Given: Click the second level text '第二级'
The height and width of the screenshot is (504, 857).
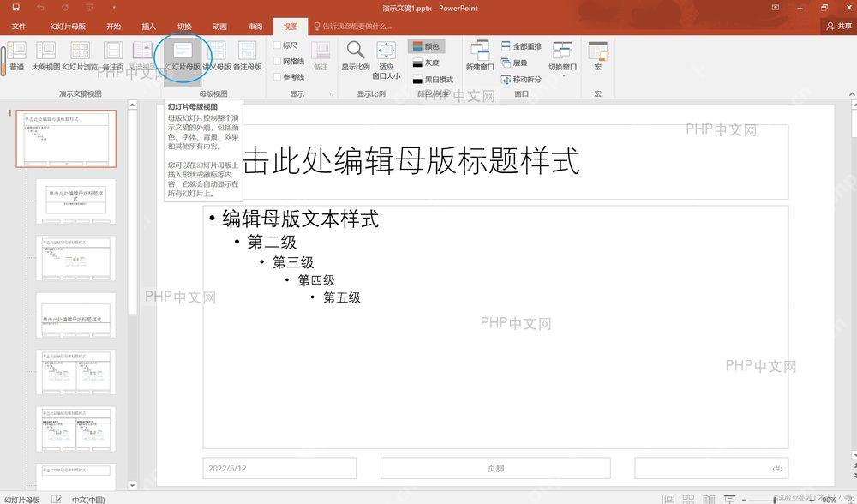Looking at the screenshot, I should [x=272, y=243].
